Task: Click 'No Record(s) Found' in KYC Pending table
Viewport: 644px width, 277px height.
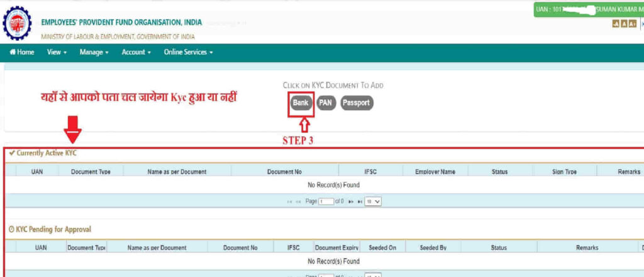Action: tap(333, 261)
